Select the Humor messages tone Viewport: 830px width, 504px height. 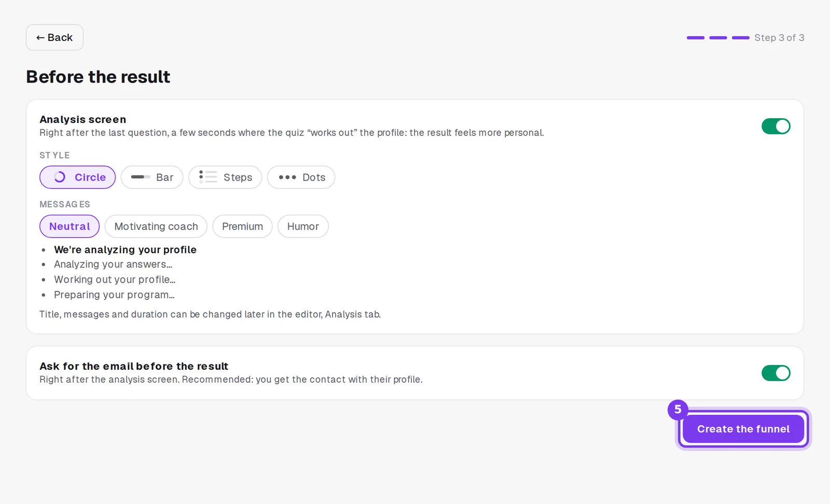303,227
